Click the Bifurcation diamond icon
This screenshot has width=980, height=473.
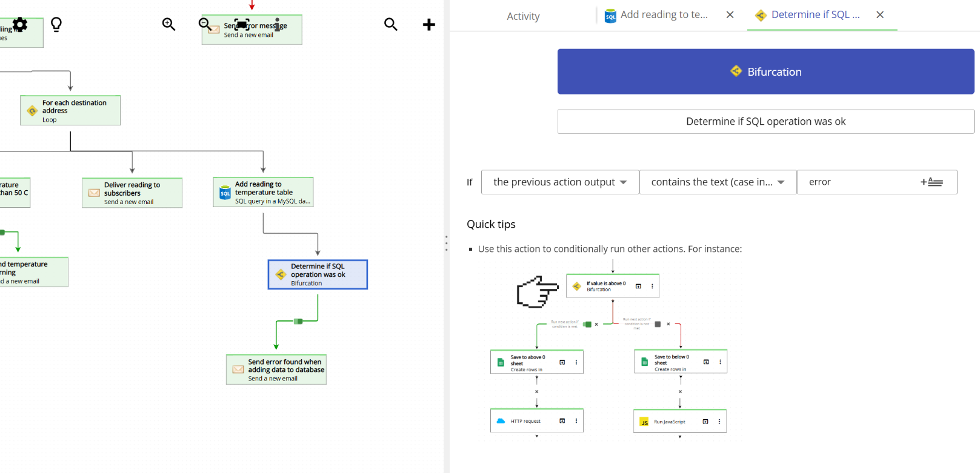736,71
